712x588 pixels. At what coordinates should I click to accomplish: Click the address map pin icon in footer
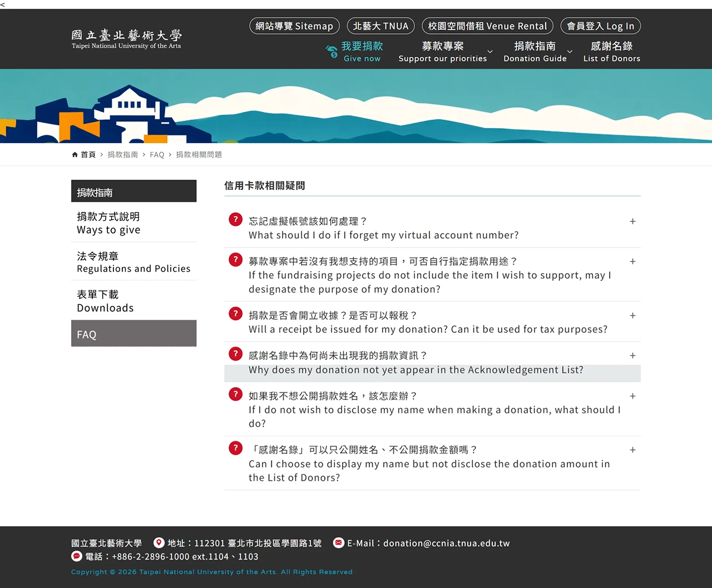pyautogui.click(x=159, y=542)
